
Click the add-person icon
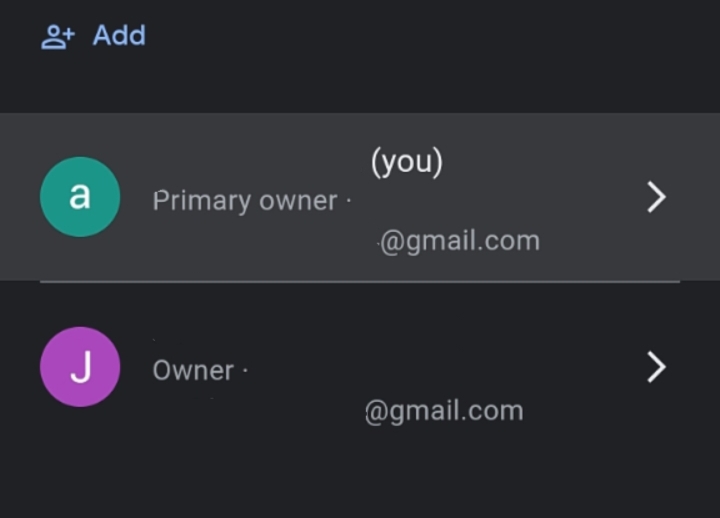click(58, 37)
